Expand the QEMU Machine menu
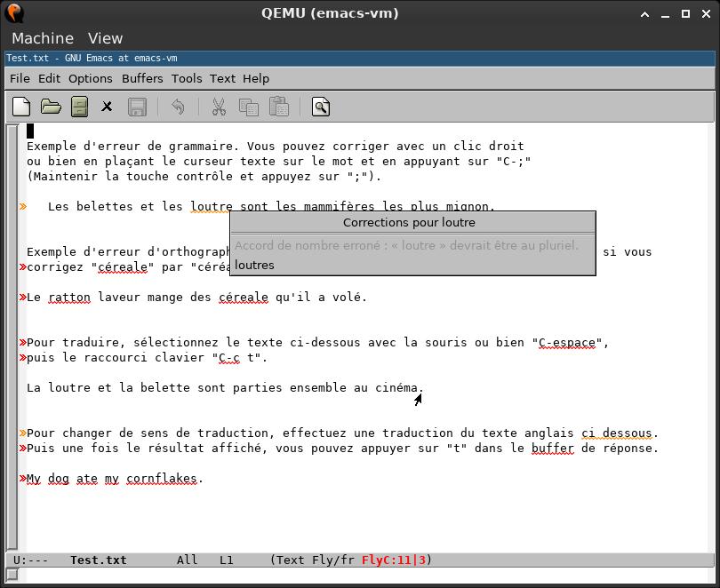The image size is (720, 588). pos(43,38)
